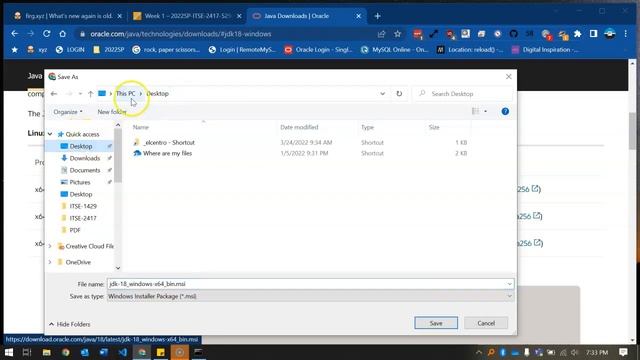Image resolution: width=640 pixels, height=360 pixels.
Task: Select the _elcentro - Shortcut file
Action: (169, 142)
